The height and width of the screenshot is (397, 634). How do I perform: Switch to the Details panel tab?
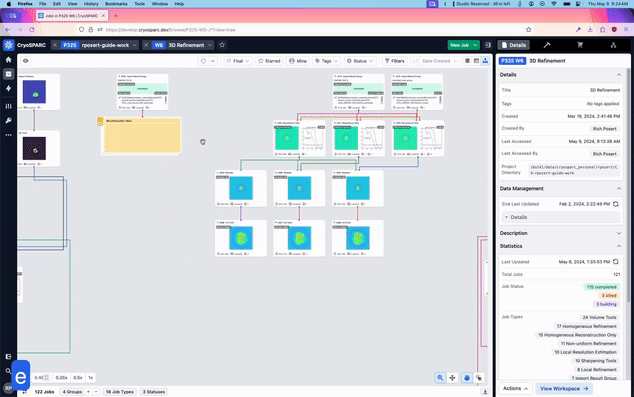click(x=514, y=45)
